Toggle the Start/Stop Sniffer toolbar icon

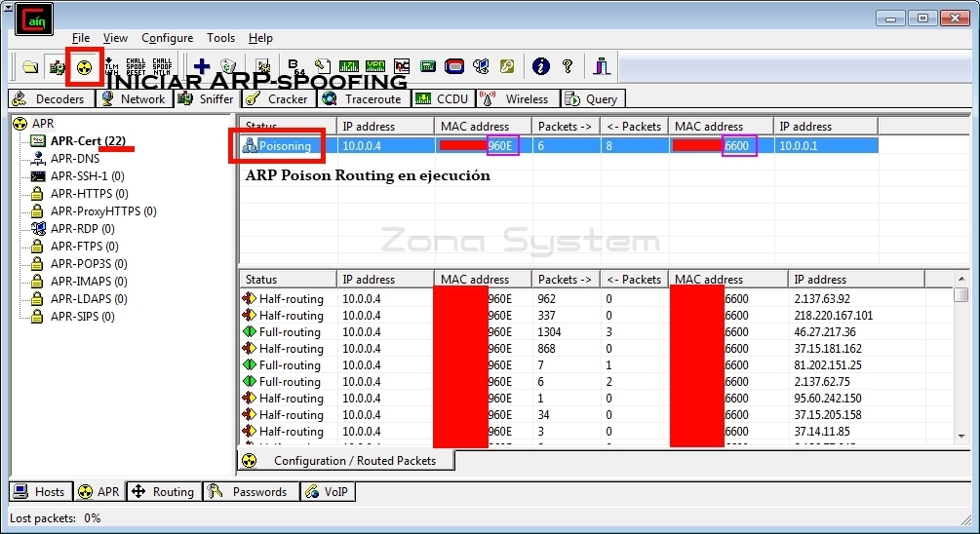click(x=57, y=67)
